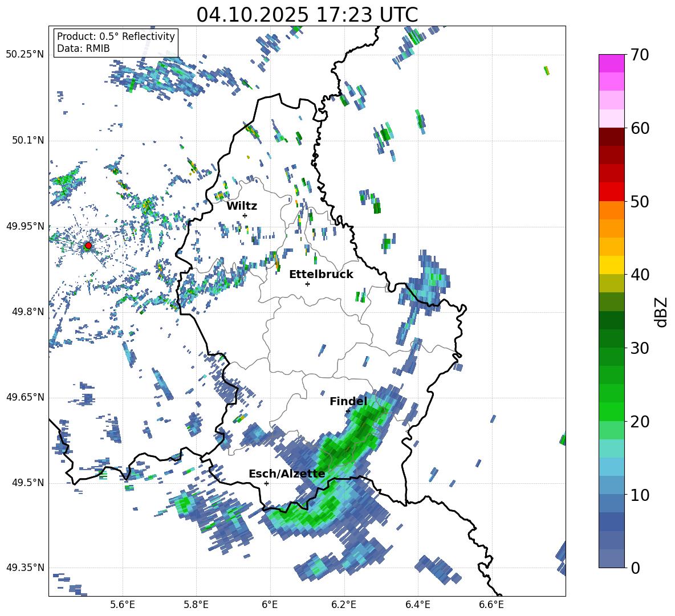Click the colorbar 50 tick label
The width and height of the screenshot is (675, 616).
tap(639, 201)
